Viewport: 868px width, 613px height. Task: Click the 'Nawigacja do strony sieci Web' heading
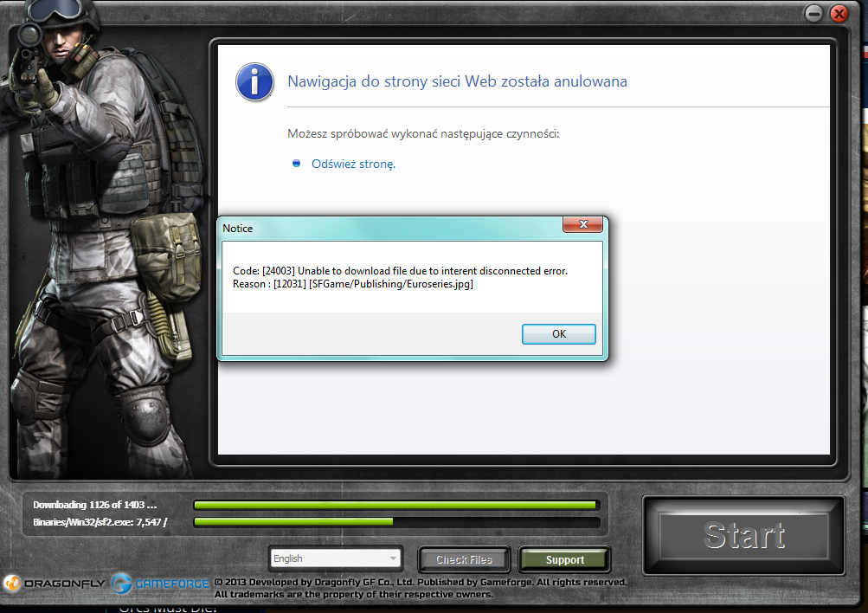[457, 81]
